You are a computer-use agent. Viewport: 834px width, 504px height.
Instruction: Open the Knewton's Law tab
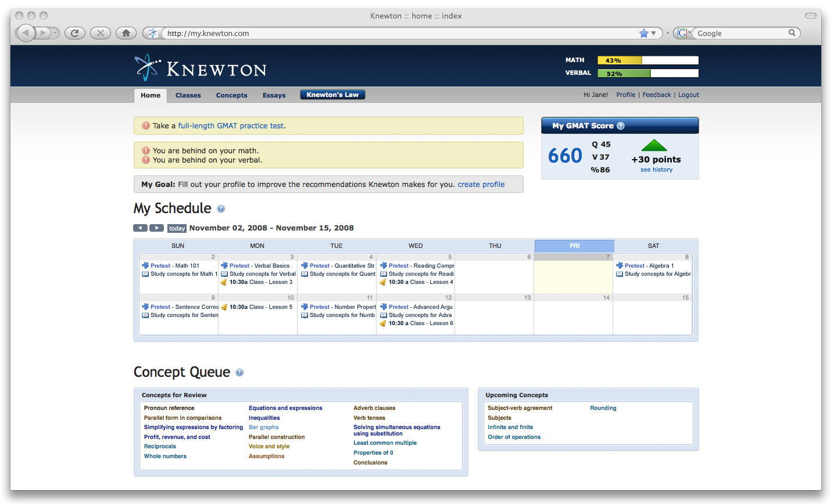[x=332, y=95]
